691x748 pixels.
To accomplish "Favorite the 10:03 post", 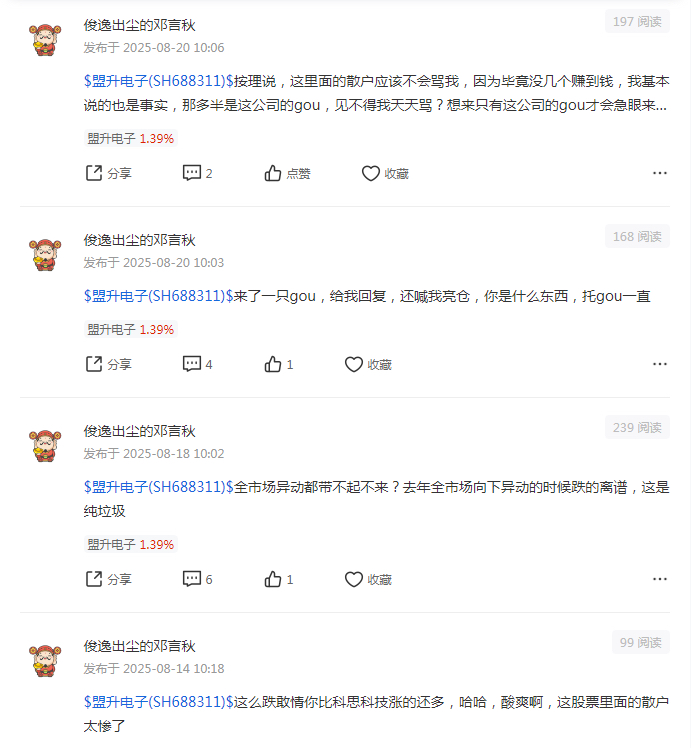I will pyautogui.click(x=368, y=364).
